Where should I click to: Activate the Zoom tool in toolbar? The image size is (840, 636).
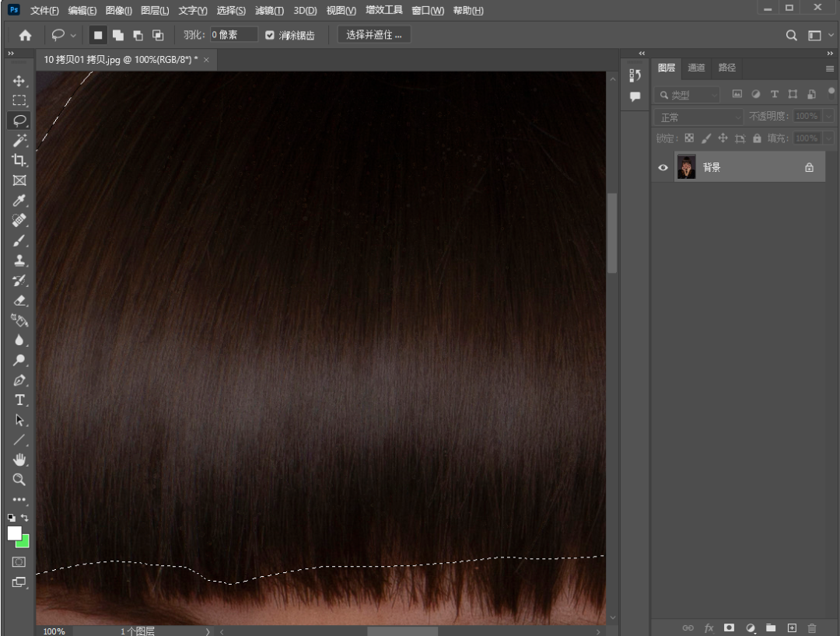pyautogui.click(x=19, y=480)
